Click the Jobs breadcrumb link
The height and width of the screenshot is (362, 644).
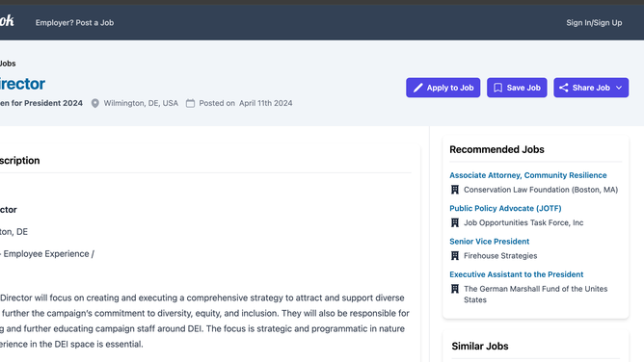click(x=8, y=64)
